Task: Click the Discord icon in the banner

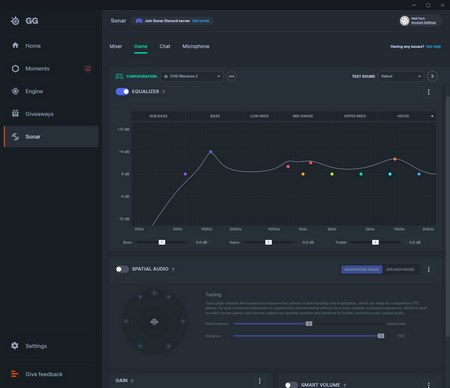Action: click(x=139, y=21)
